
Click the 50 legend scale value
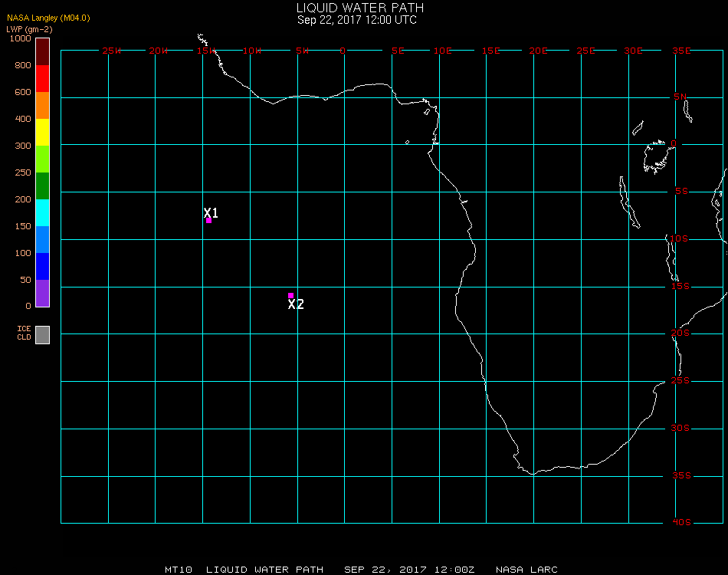click(25, 280)
